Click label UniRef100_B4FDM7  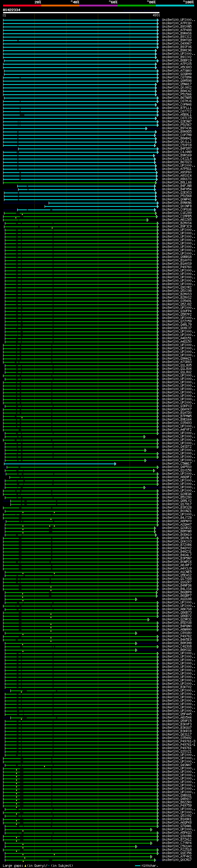(x=177, y=148)
